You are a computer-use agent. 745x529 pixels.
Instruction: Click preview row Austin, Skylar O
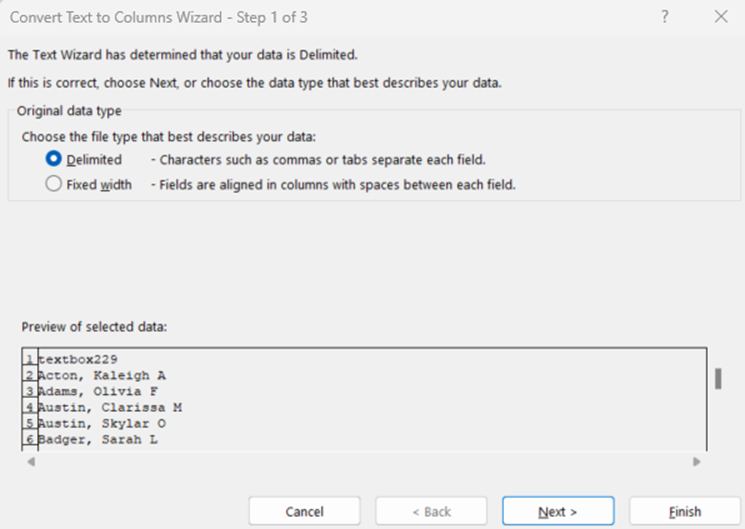[x=102, y=424]
